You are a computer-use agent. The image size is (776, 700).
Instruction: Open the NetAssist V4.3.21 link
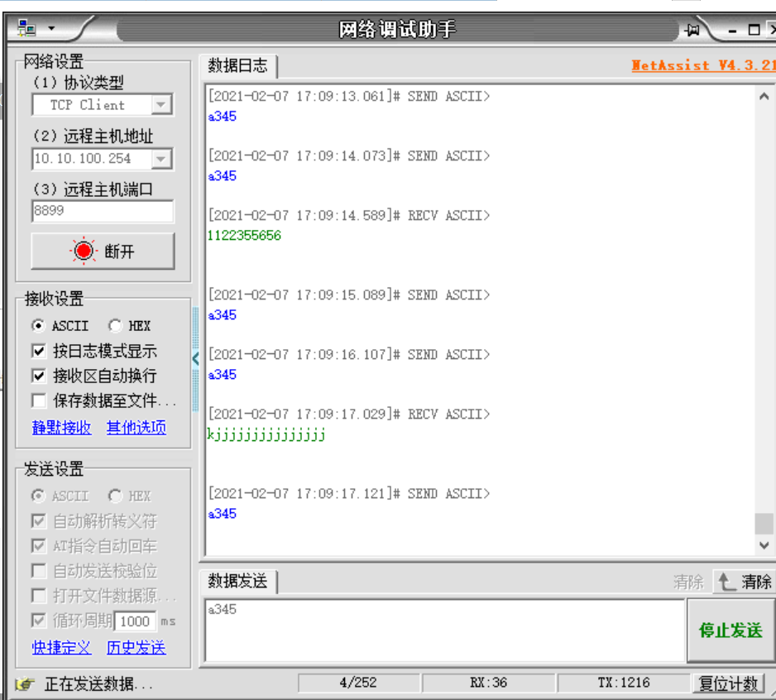click(x=704, y=65)
